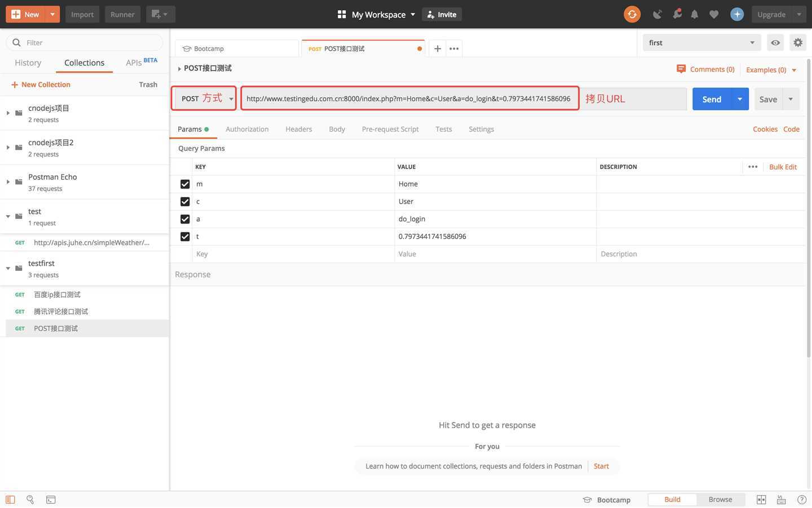The height and width of the screenshot is (508, 812).
Task: Expand the Postman Echo collection
Action: [8, 182]
